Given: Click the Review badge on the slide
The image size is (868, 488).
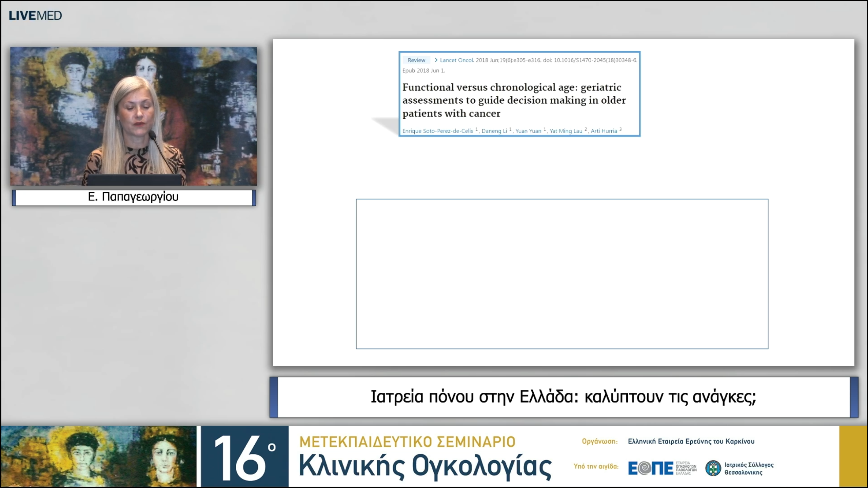Looking at the screenshot, I should (x=416, y=60).
